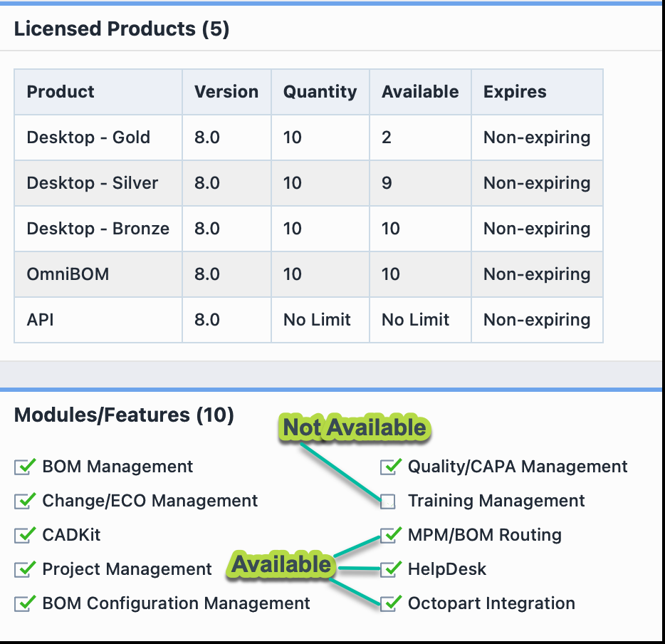Click Available value 9 for Desktop - Silver
This screenshot has width=665, height=644.
click(421, 183)
